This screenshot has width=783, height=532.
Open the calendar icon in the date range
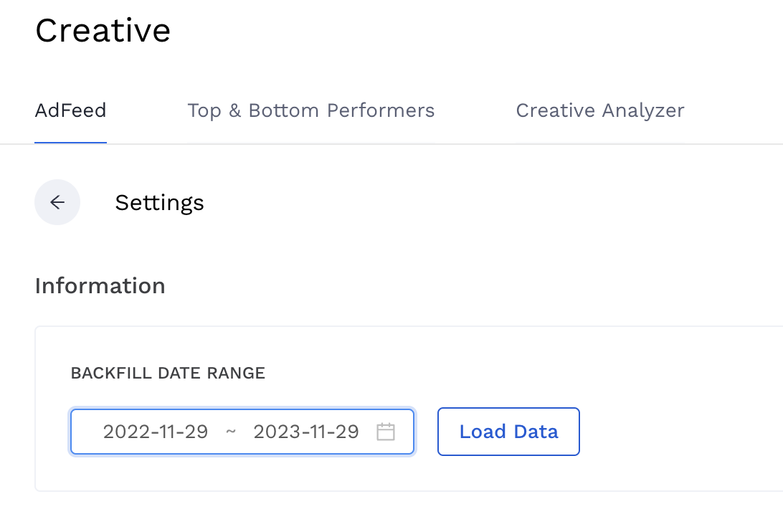click(x=386, y=432)
